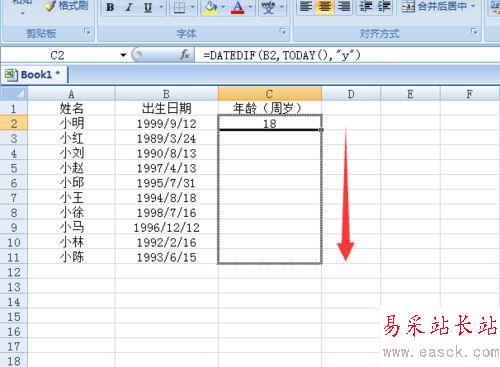Open the Clipboard (剪贴板) dialog launcher

87,31
